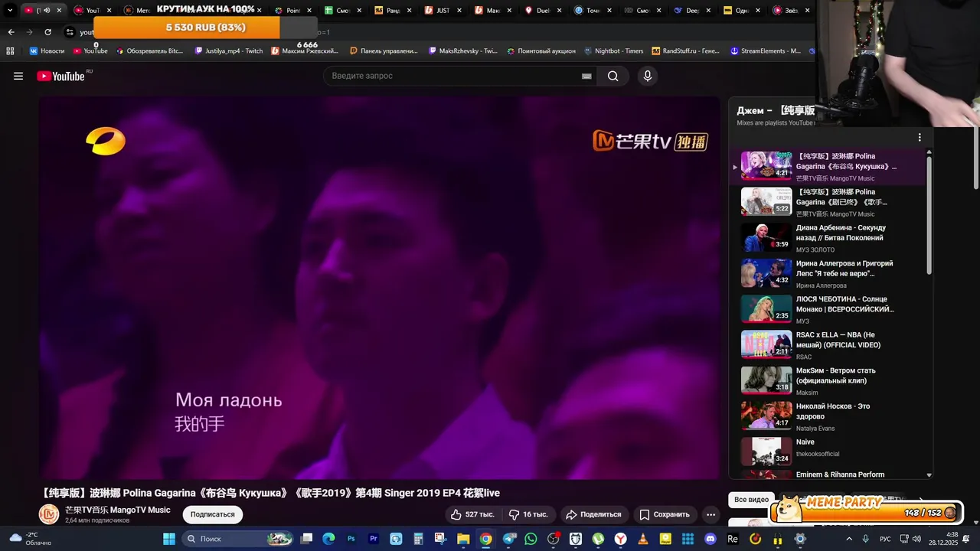Open Yandex Browser from taskbar
980x551 pixels.
pyautogui.click(x=621, y=539)
